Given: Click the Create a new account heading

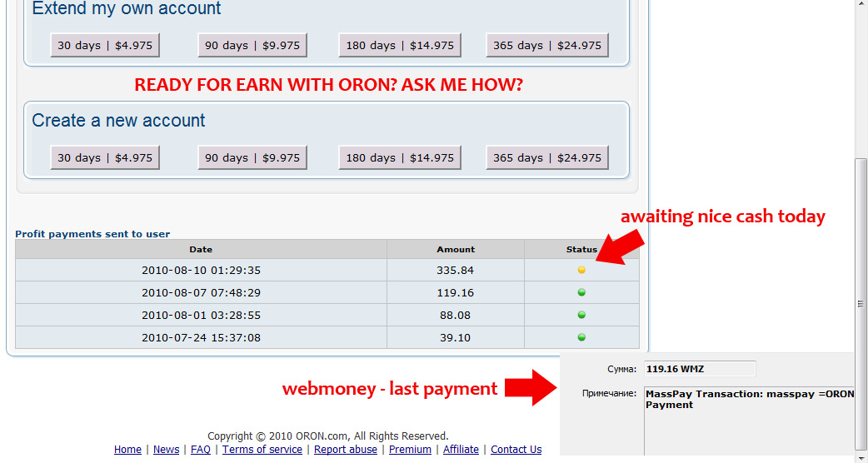Looking at the screenshot, I should tap(118, 120).
